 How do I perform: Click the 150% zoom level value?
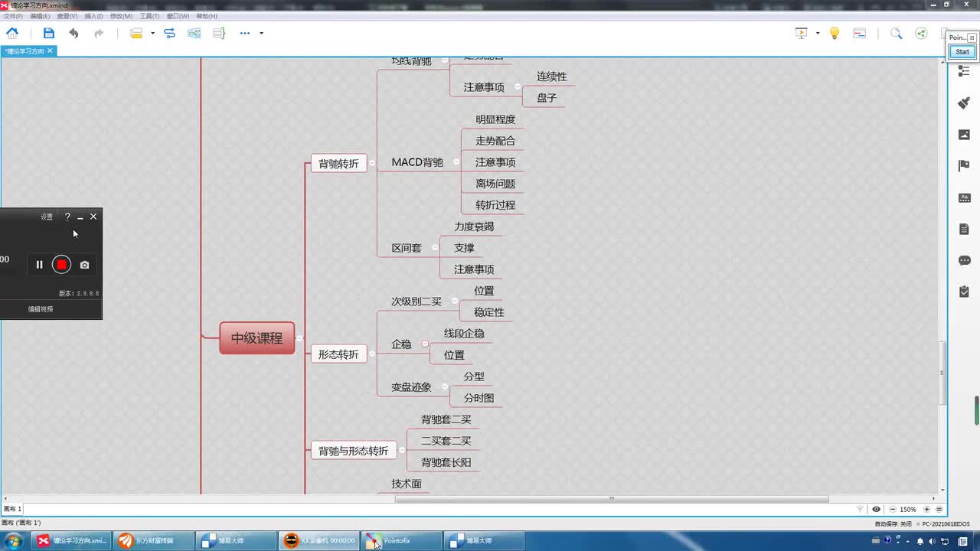tap(908, 509)
